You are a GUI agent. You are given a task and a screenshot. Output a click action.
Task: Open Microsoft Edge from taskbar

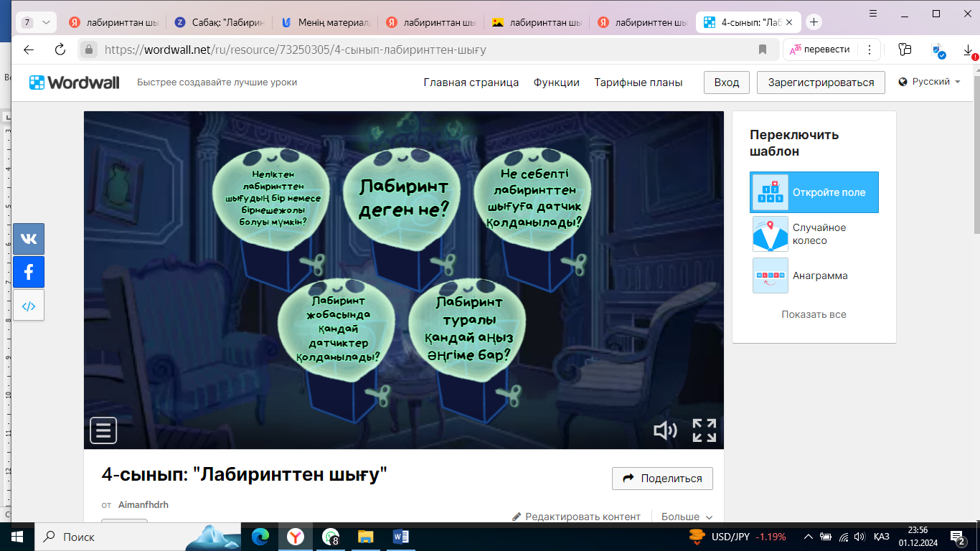point(260,537)
